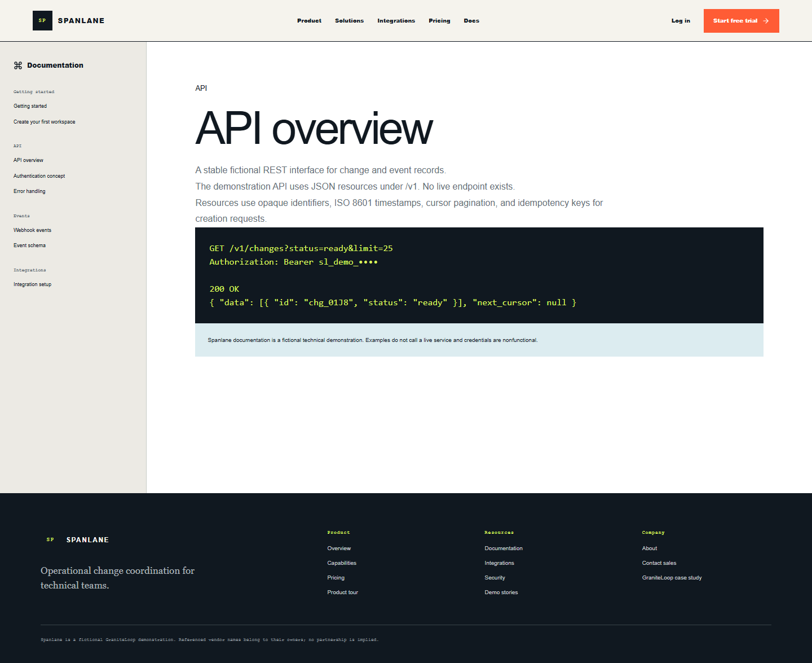812x663 pixels.
Task: Open footer About link
Action: (x=650, y=548)
